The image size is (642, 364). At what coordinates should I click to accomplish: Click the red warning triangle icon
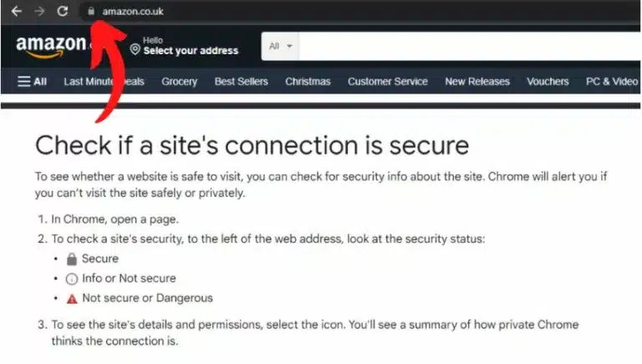click(72, 299)
